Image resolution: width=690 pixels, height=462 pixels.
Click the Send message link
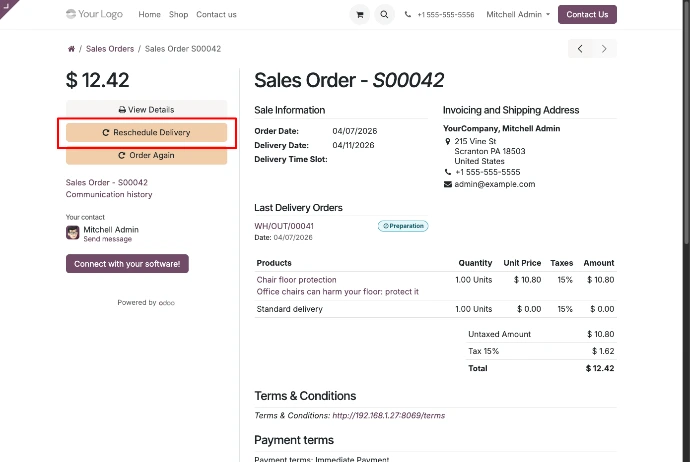(107, 239)
